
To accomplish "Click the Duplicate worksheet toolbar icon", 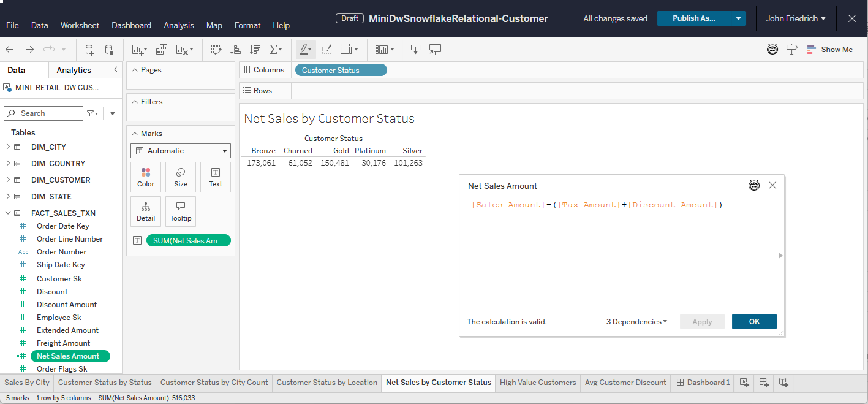I will pos(162,50).
